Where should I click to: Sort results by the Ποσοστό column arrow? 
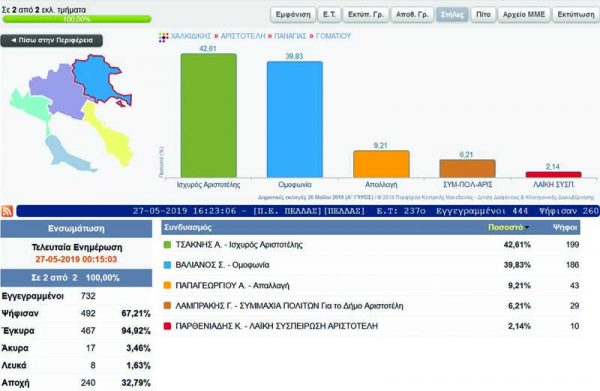[527, 228]
